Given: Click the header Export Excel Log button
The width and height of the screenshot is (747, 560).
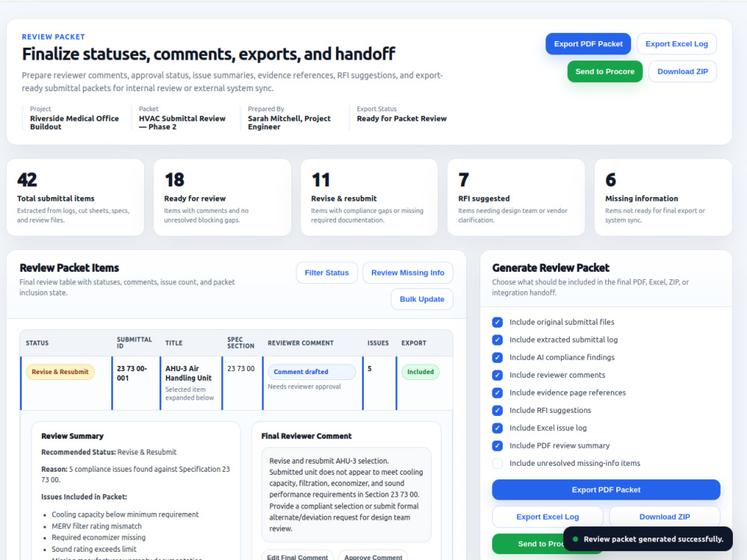Looking at the screenshot, I should 677,44.
